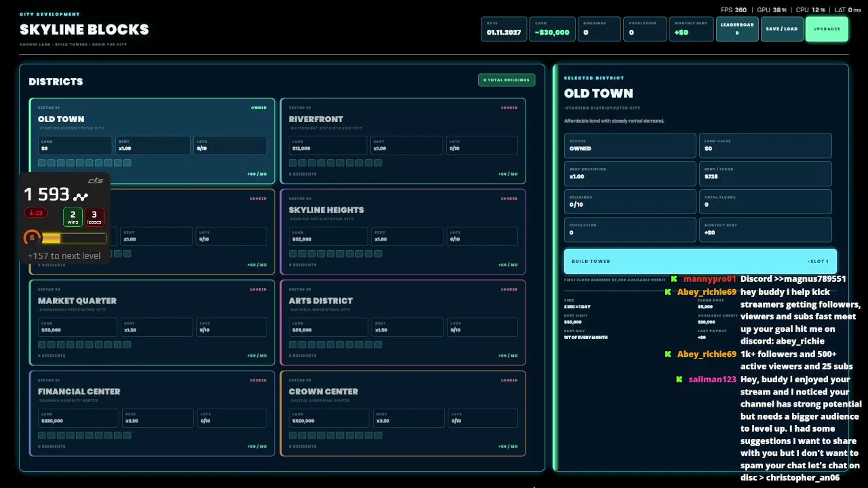Click the 0 Total Buildings badge

coord(507,80)
